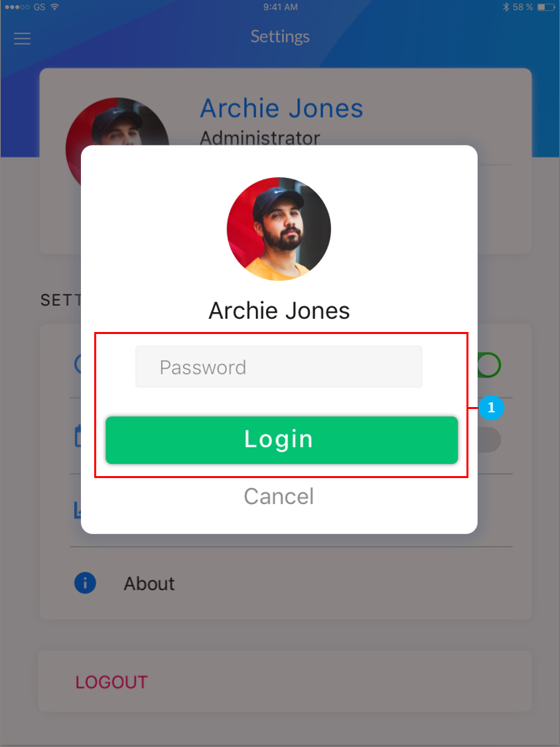
Task: Toggle the grey switch behind the dialog
Action: tap(489, 440)
